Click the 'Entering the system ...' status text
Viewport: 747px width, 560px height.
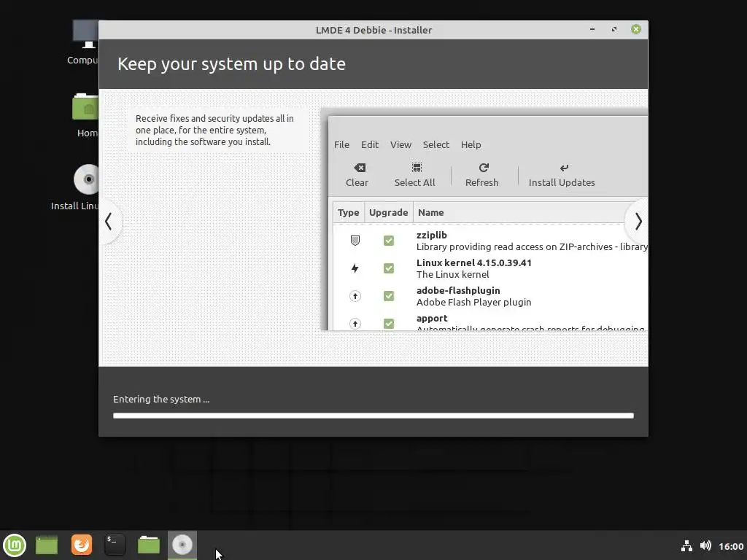(161, 399)
